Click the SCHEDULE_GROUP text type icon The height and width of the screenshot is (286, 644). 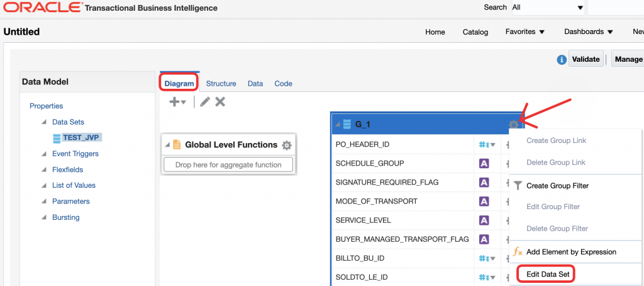click(484, 163)
